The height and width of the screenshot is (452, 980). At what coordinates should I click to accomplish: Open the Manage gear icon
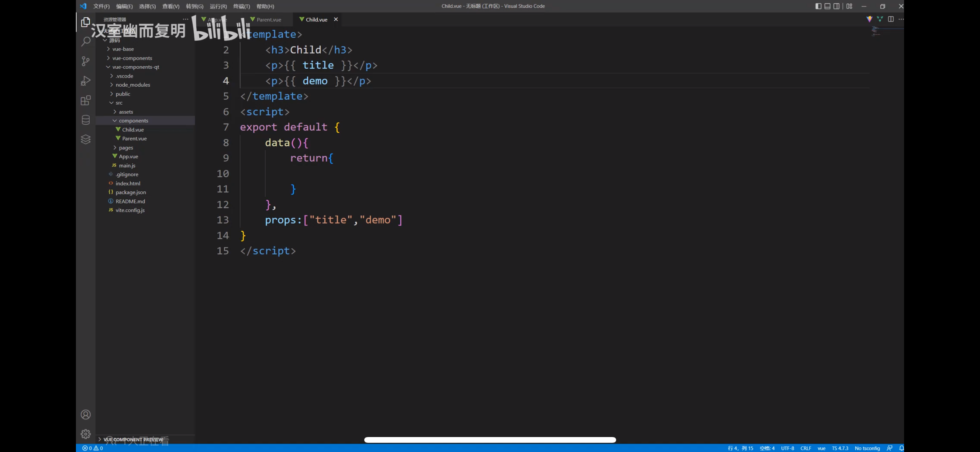86,434
